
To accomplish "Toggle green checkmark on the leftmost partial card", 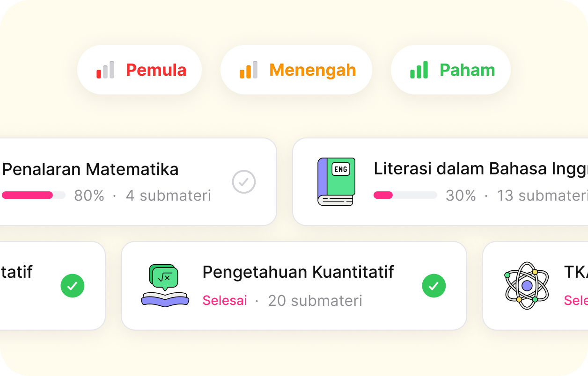I will click(73, 286).
